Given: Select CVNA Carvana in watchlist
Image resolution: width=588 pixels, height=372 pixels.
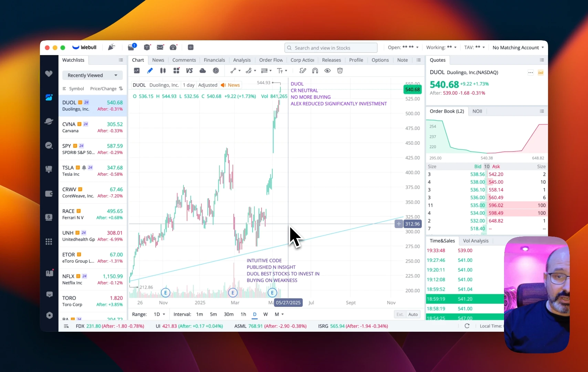Looking at the screenshot, I should 93,127.
